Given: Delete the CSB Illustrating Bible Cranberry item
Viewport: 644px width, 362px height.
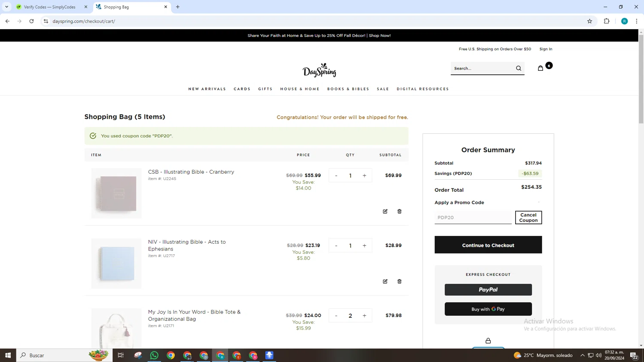Looking at the screenshot, I should tap(399, 211).
